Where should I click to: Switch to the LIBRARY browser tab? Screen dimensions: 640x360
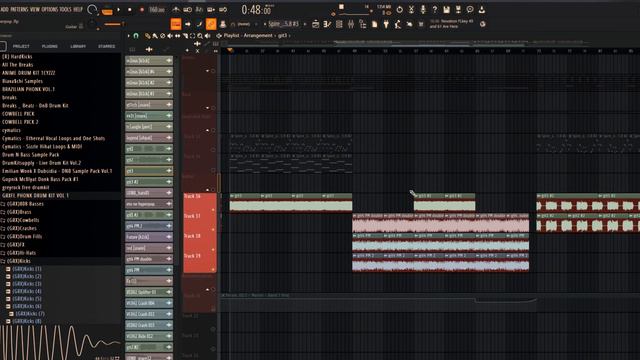78,46
